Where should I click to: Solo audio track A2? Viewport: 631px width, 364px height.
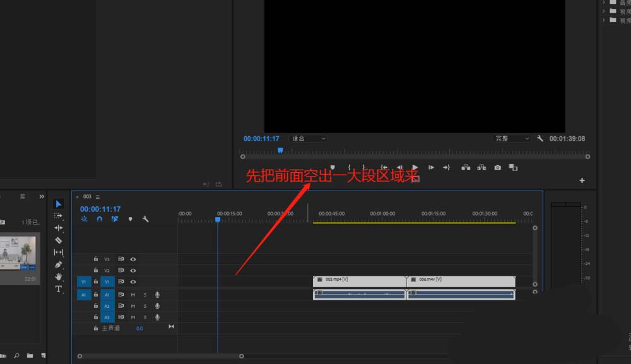coord(144,306)
